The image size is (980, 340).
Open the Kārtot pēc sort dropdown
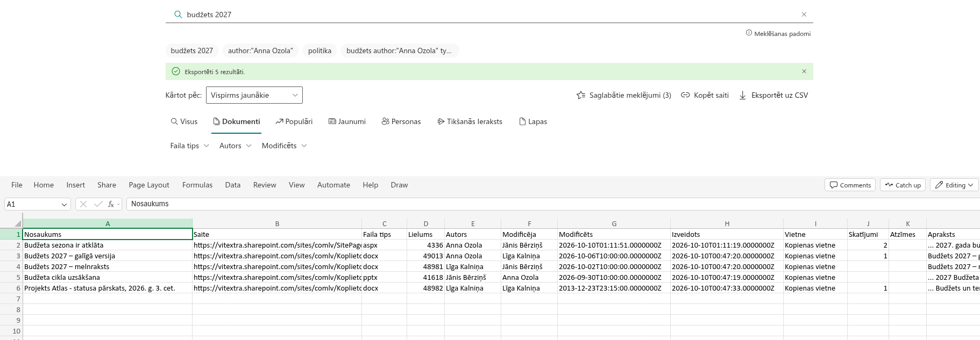coord(254,95)
